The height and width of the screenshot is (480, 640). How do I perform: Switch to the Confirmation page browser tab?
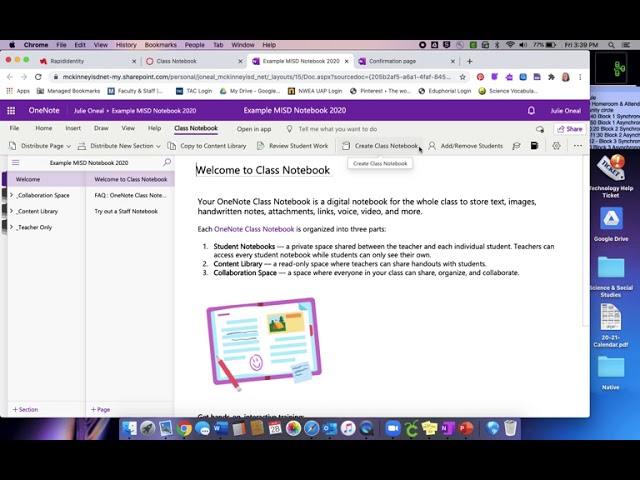[x=406, y=61]
